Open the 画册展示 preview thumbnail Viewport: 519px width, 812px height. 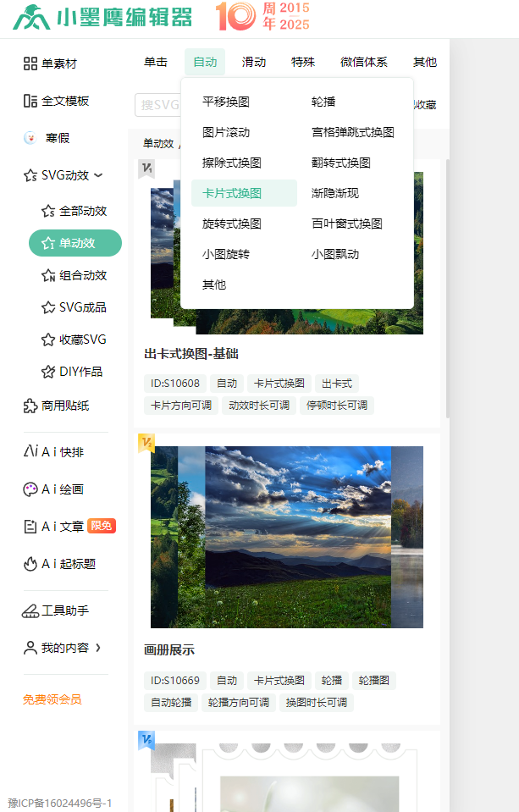pyautogui.click(x=286, y=537)
